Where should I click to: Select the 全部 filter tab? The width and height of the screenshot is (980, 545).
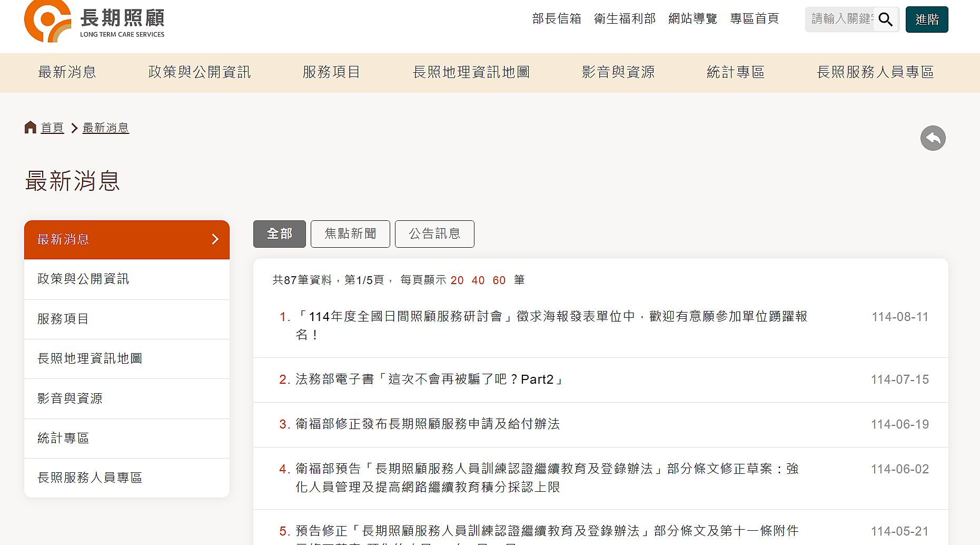279,234
